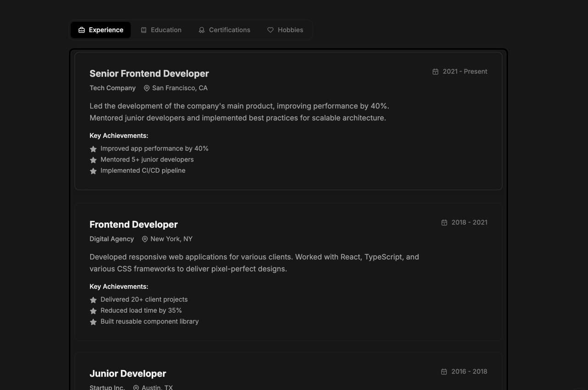Click the "Tech Company" label

(113, 88)
